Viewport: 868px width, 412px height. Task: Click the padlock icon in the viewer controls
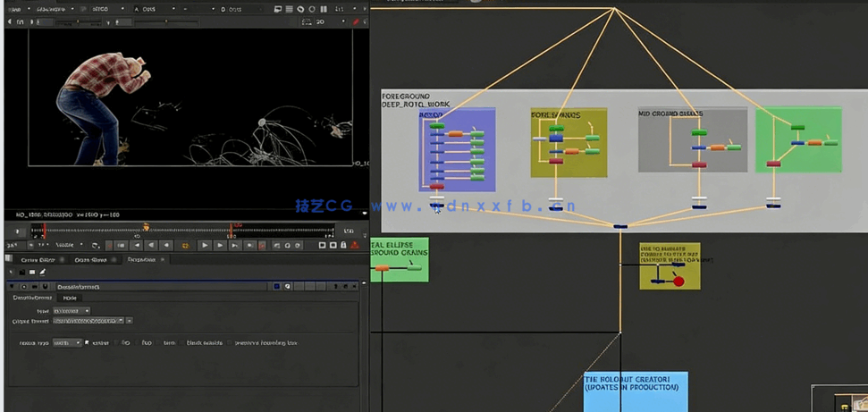(x=343, y=245)
